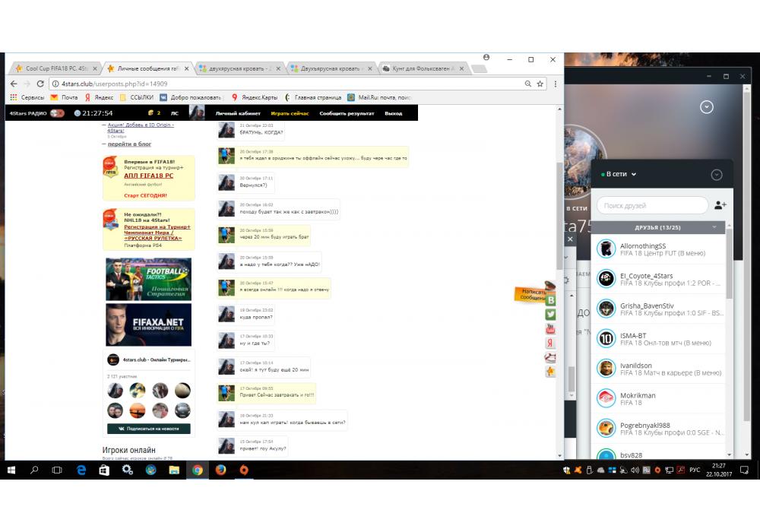Open File Explorer from the taskbar
The height and width of the screenshot is (532, 760).
click(174, 470)
